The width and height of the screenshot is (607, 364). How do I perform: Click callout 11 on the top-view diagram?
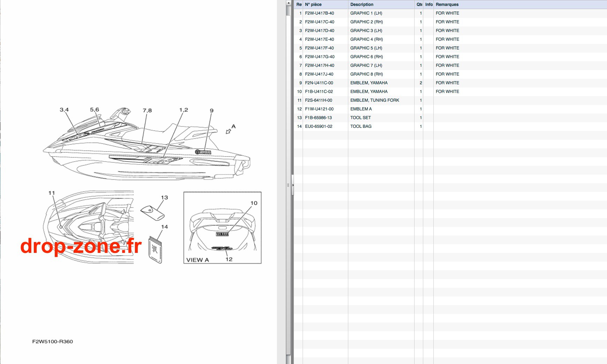pyautogui.click(x=52, y=193)
